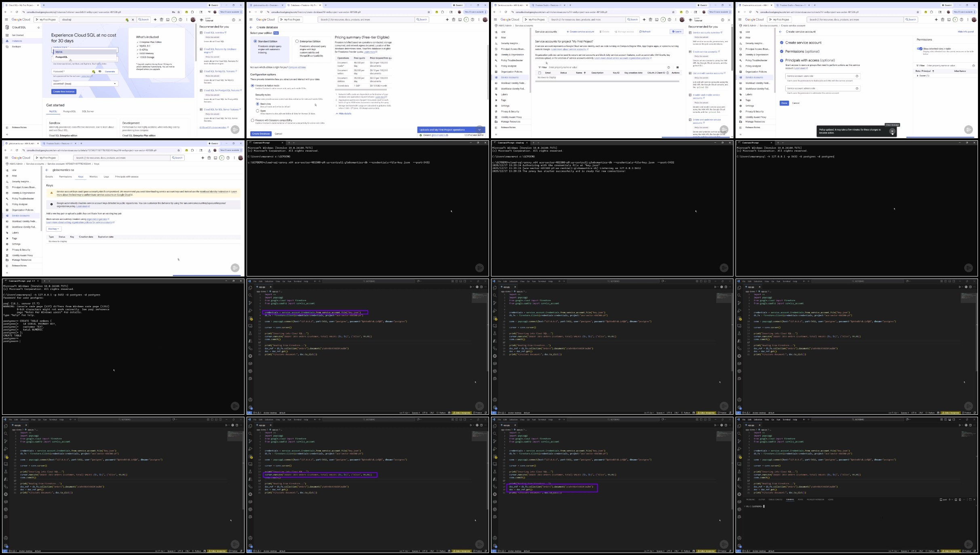Toggle password visibility eye icon
The height and width of the screenshot is (555, 980).
pyautogui.click(x=100, y=72)
